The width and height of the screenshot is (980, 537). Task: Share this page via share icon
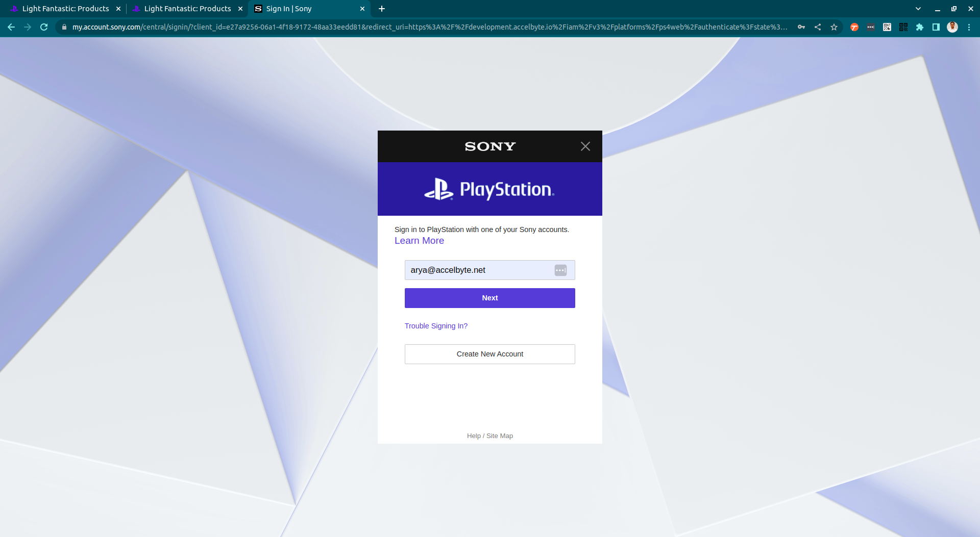[818, 27]
